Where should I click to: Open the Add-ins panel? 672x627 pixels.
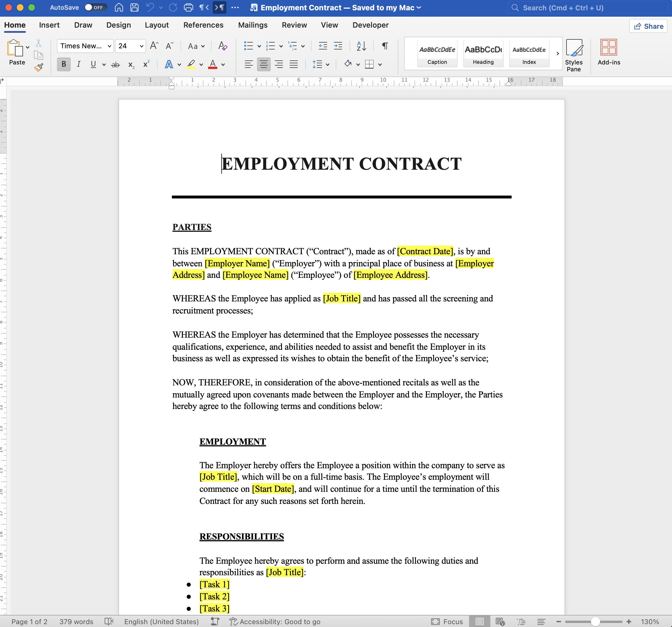[x=608, y=54]
